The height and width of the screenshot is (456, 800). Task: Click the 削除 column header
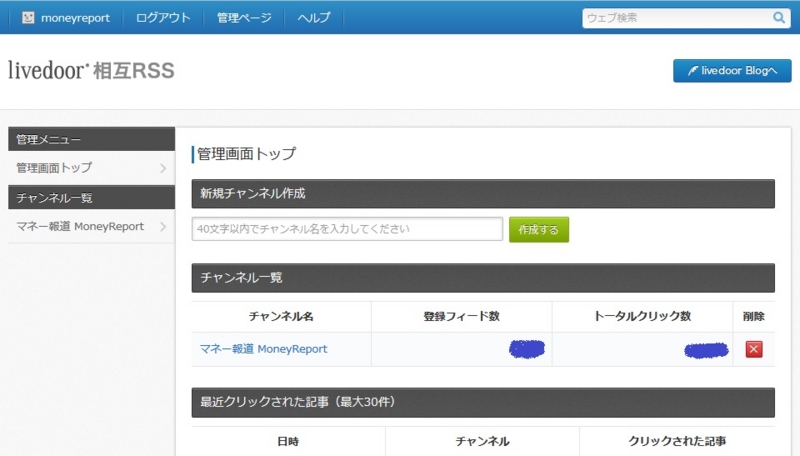[754, 316]
